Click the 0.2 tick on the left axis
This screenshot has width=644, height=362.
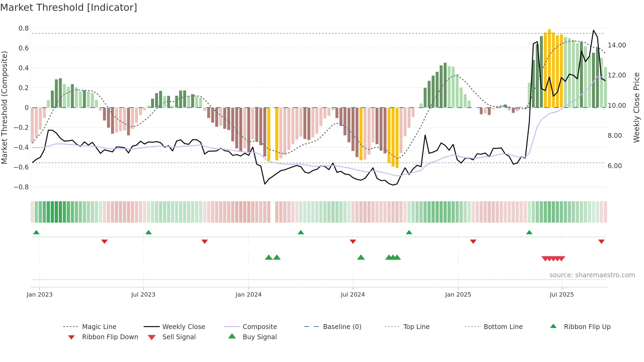click(24, 88)
